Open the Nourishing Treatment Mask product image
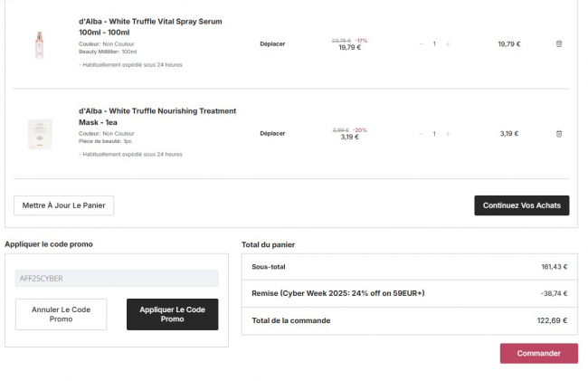588x381 pixels. [x=40, y=133]
